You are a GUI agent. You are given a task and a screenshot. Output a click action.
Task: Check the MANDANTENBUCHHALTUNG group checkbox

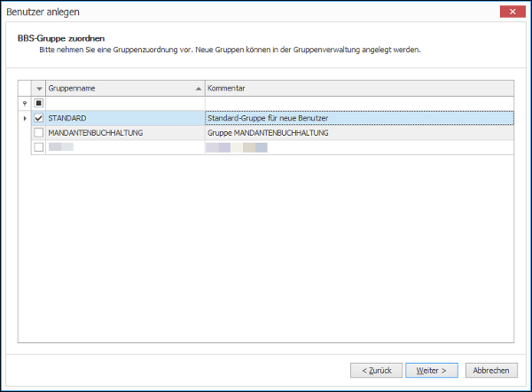point(39,132)
